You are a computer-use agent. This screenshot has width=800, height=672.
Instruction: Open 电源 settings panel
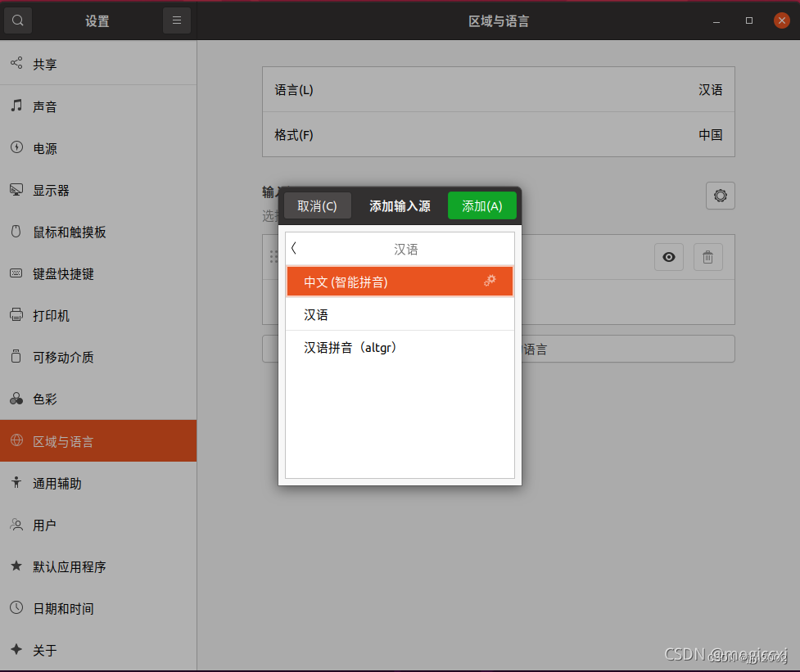[98, 148]
